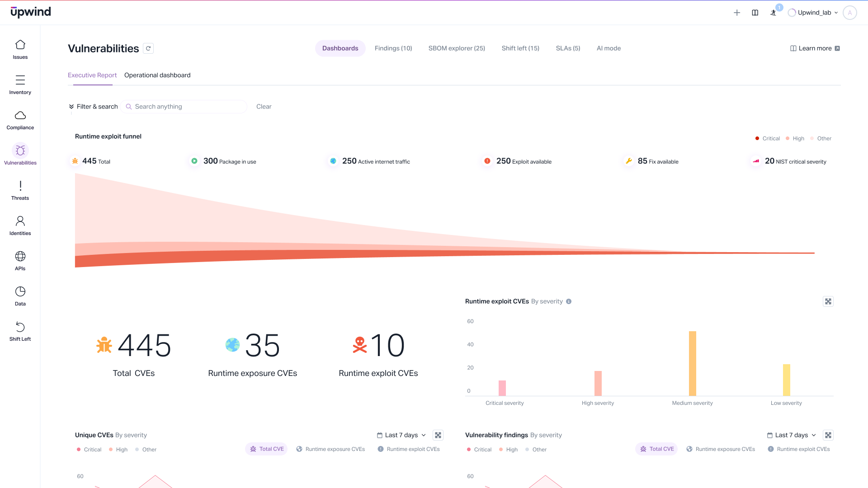Expand the Runtime exploit CVEs chart
The width and height of the screenshot is (868, 488).
(x=828, y=301)
